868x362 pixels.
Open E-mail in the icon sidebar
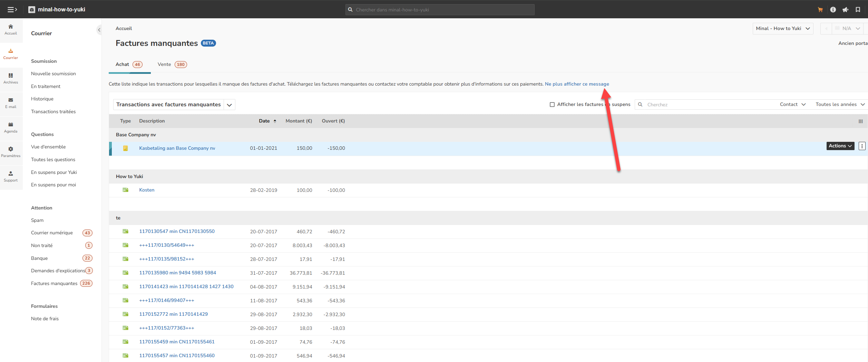11,103
